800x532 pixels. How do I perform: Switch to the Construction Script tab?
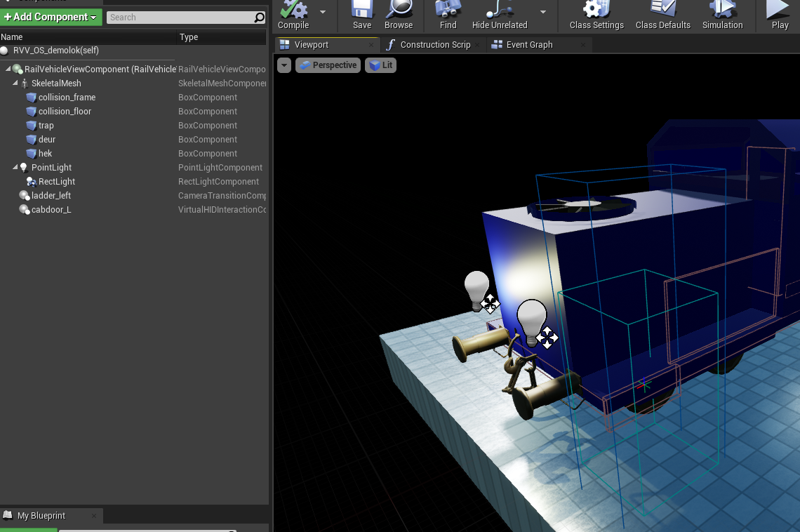(x=435, y=45)
